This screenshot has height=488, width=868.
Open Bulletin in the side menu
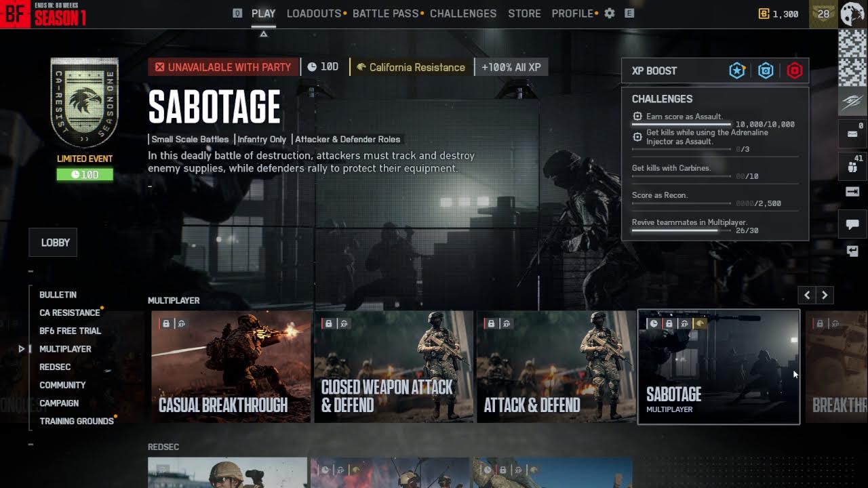(58, 295)
